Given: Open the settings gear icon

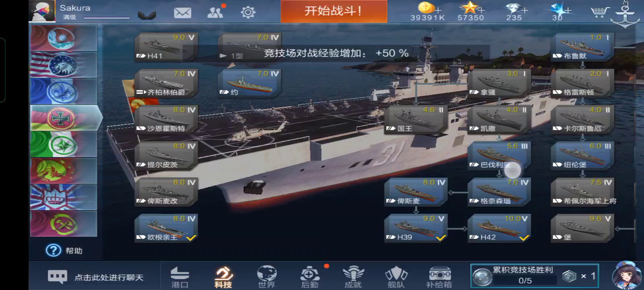Looking at the screenshot, I should click(x=248, y=12).
